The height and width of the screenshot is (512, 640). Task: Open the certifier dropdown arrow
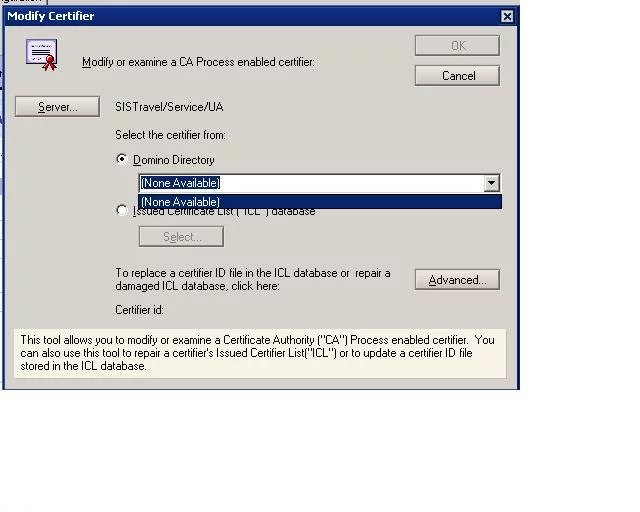(490, 183)
